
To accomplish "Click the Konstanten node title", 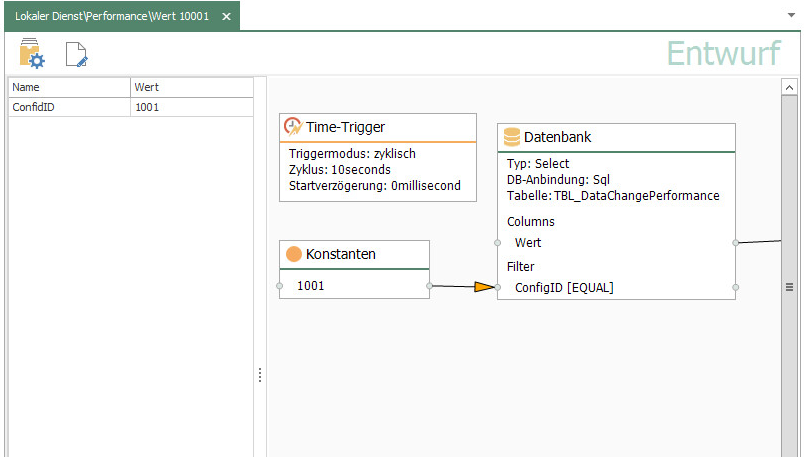I will coord(340,254).
